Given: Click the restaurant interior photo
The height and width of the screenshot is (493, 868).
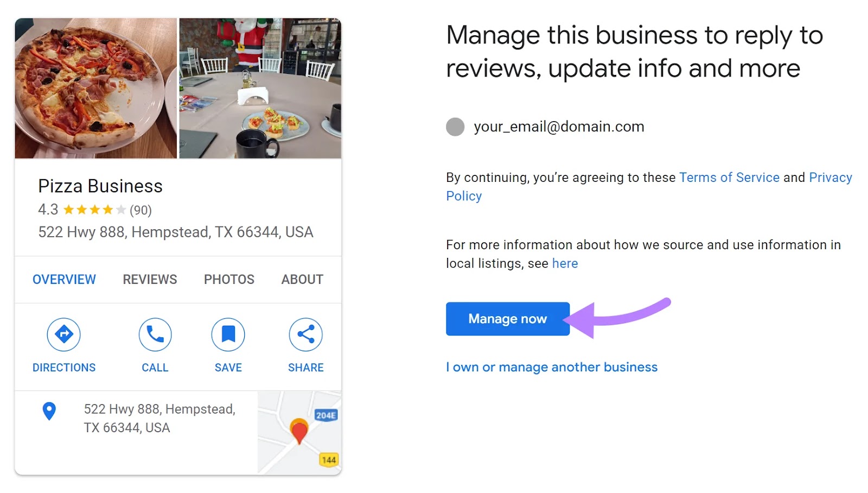Looking at the screenshot, I should click(x=260, y=87).
